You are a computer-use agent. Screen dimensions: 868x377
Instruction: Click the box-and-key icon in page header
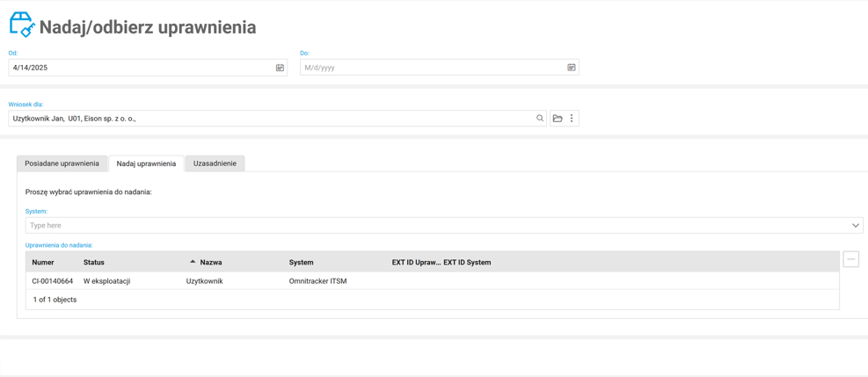click(x=22, y=25)
